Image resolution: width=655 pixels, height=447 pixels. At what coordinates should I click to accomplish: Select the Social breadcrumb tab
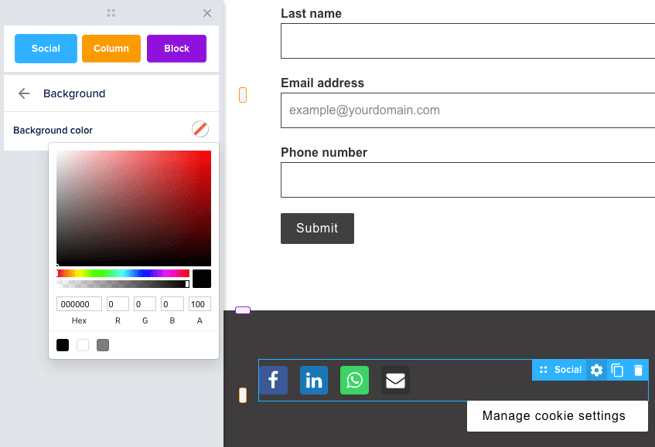pos(46,49)
